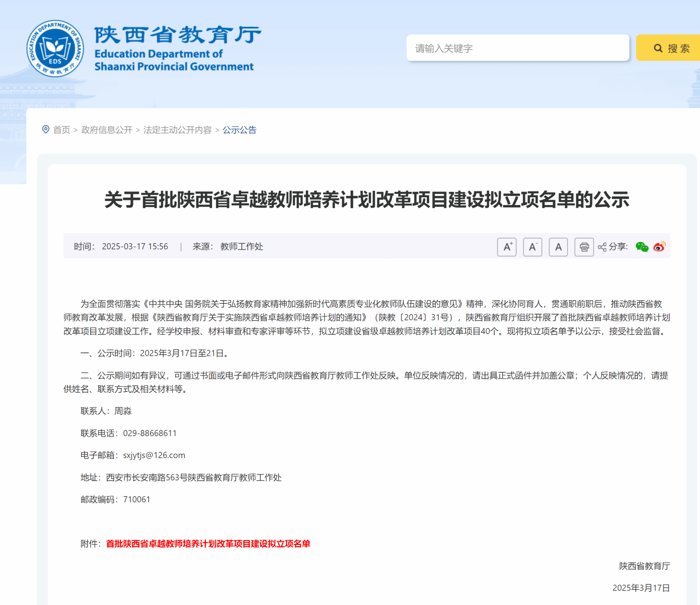Click the share nodes icon
The height and width of the screenshot is (605, 700).
pyautogui.click(x=602, y=247)
